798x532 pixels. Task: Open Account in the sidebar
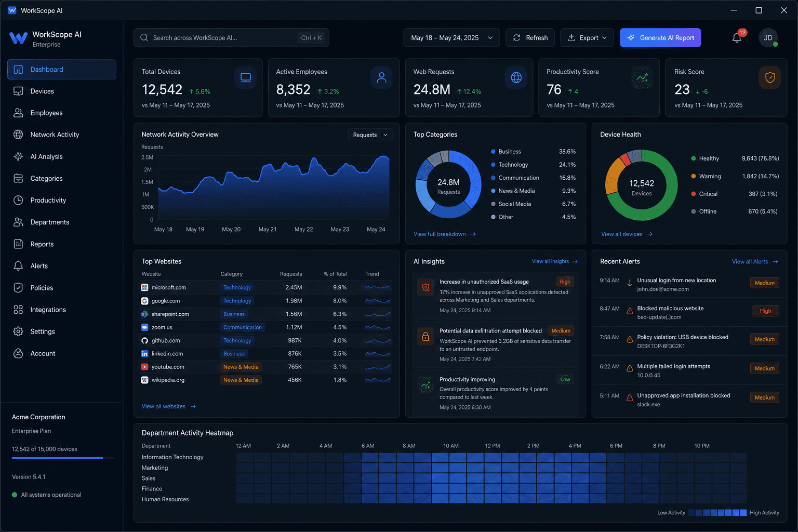pos(62,353)
